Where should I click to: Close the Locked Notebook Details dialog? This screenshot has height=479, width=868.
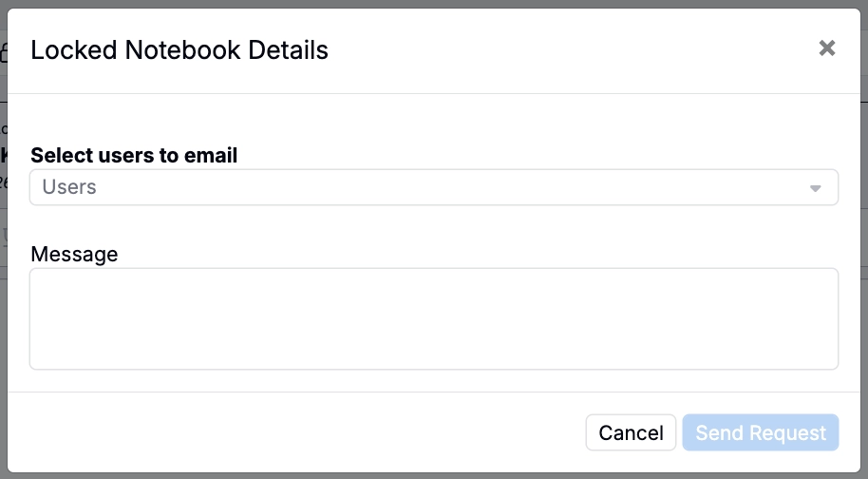[826, 48]
